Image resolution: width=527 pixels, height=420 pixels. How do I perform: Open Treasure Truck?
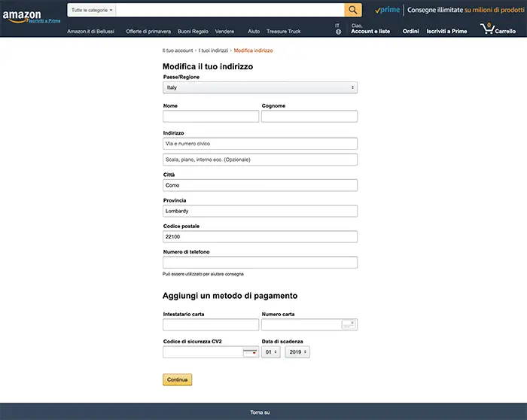(284, 32)
